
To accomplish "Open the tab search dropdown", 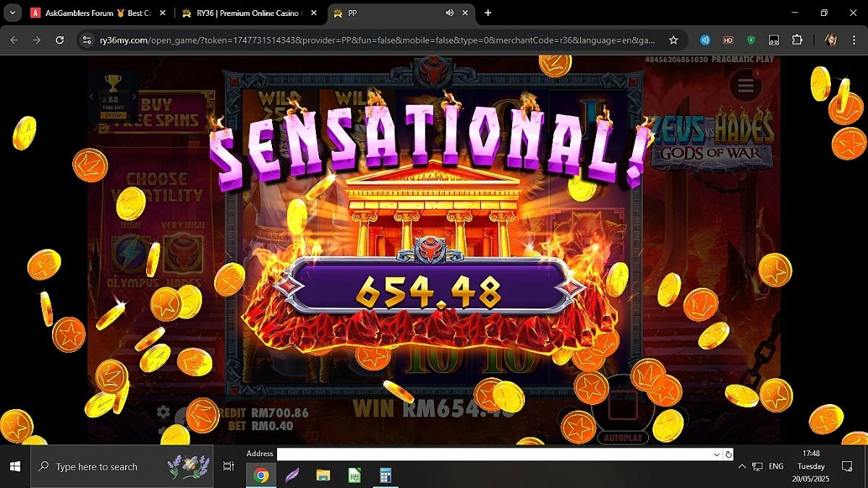I will (x=12, y=13).
